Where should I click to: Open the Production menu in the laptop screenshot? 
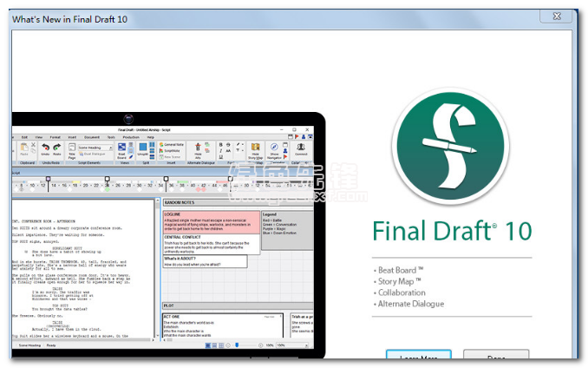[x=131, y=137]
